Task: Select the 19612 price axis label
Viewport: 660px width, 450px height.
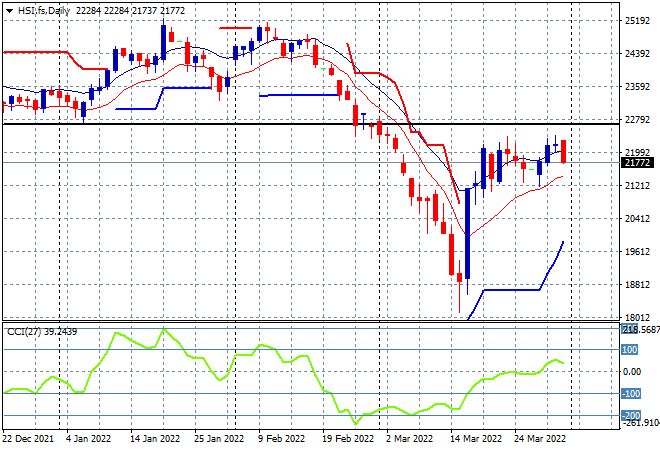Action: click(x=637, y=252)
